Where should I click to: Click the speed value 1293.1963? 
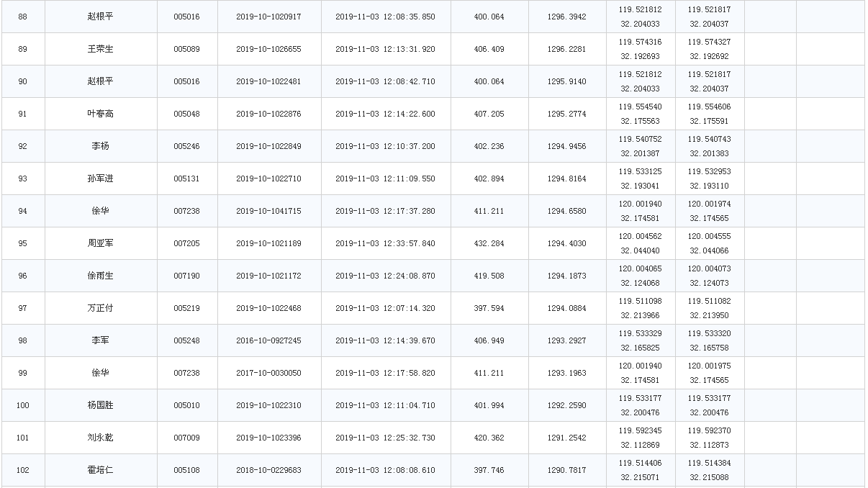[566, 373]
